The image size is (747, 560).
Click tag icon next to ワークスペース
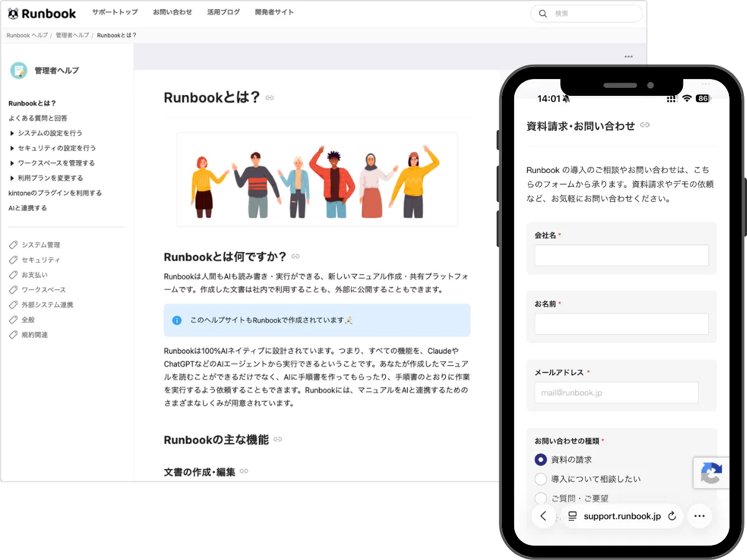point(13,290)
